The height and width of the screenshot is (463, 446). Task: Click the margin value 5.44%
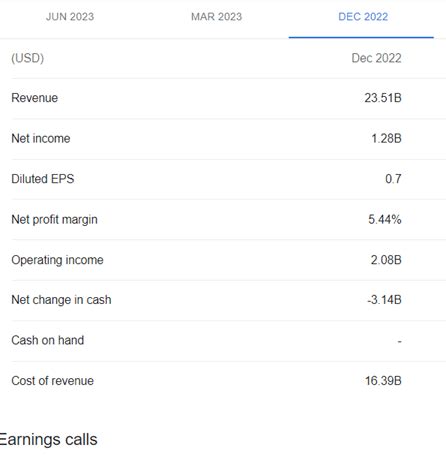pyautogui.click(x=385, y=219)
